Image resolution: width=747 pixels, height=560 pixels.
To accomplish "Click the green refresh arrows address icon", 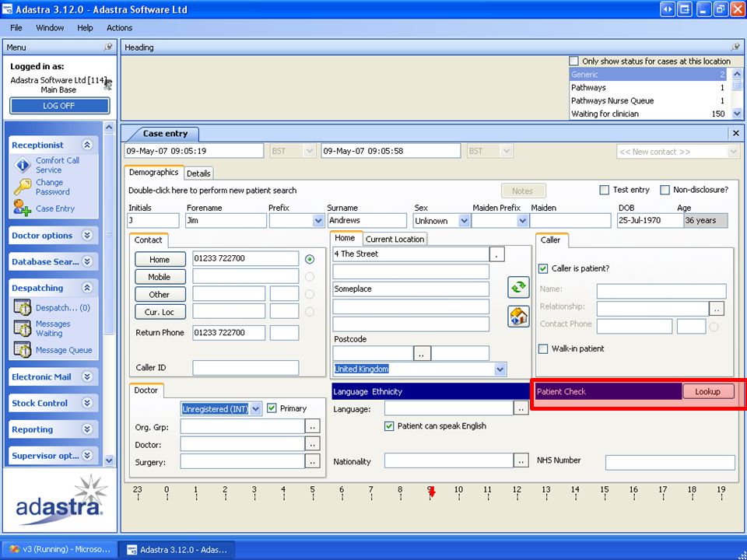I will 518,287.
